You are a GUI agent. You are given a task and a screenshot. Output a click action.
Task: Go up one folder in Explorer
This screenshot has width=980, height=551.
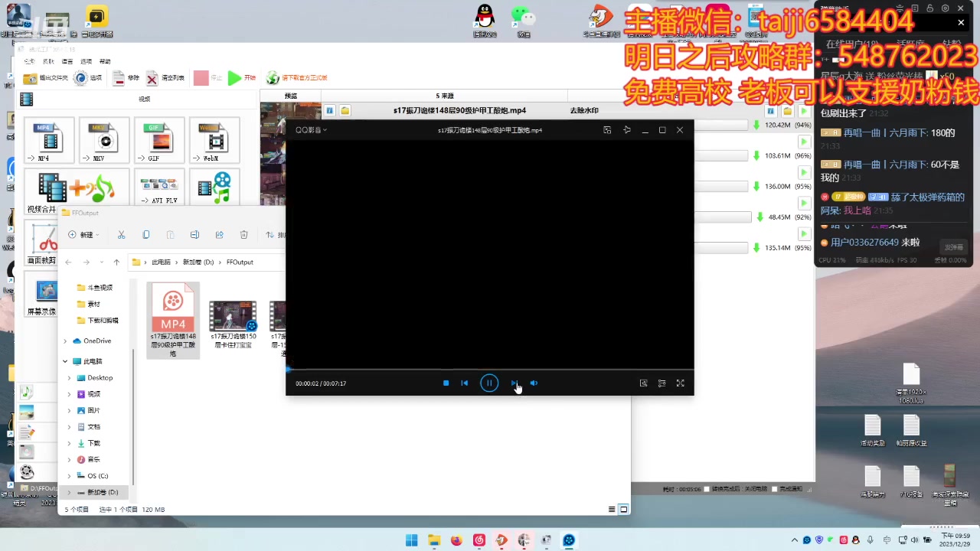pyautogui.click(x=116, y=262)
